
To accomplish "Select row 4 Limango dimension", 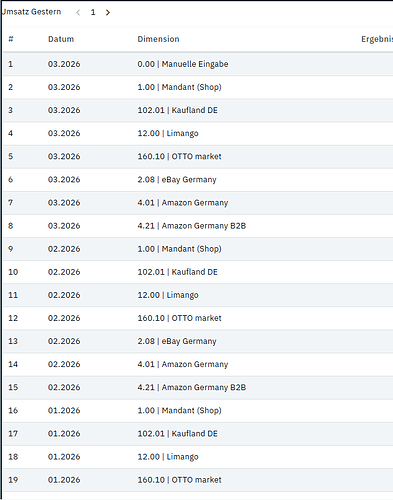I will (168, 133).
